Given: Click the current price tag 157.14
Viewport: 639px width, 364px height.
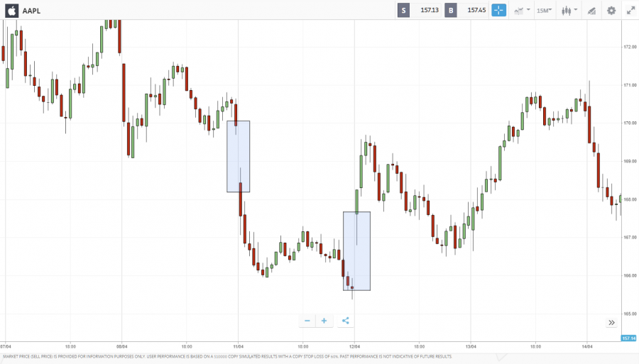Looking at the screenshot, I should click(629, 338).
